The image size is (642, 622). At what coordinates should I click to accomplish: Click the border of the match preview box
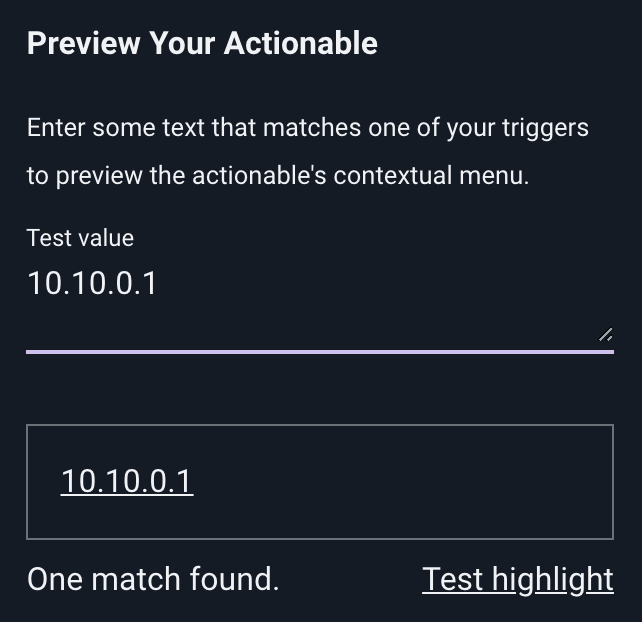click(x=320, y=425)
